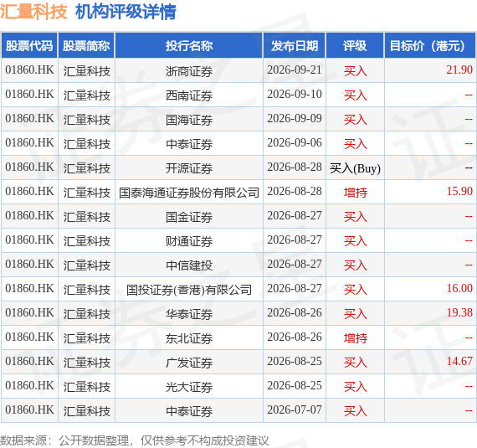The height and width of the screenshot is (448, 477).
Task: Click 增持 rating in 东北证券 row
Action: coord(356,338)
